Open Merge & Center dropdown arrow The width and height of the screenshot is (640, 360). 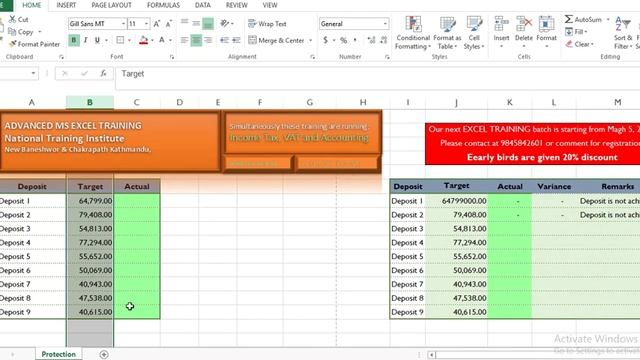pos(311,40)
